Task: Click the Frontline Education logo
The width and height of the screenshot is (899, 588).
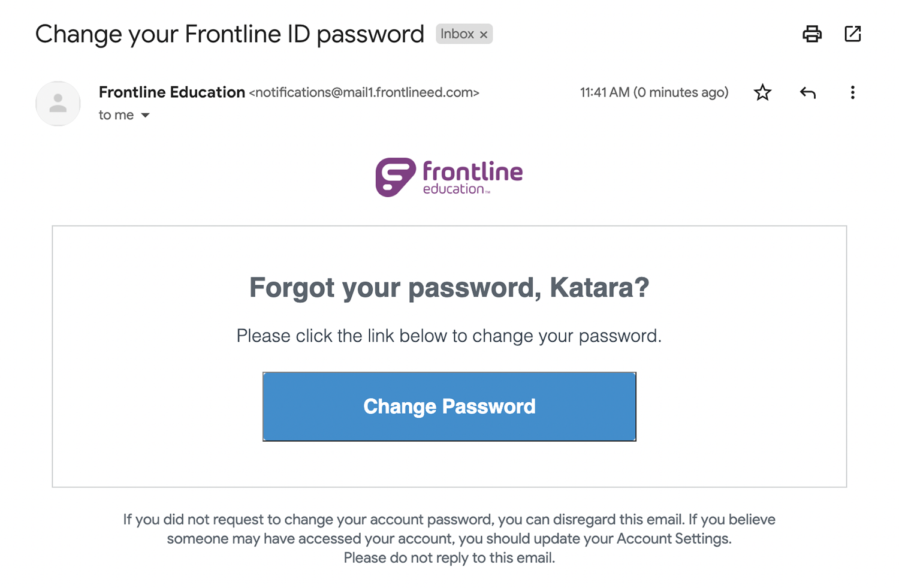Action: click(x=449, y=177)
